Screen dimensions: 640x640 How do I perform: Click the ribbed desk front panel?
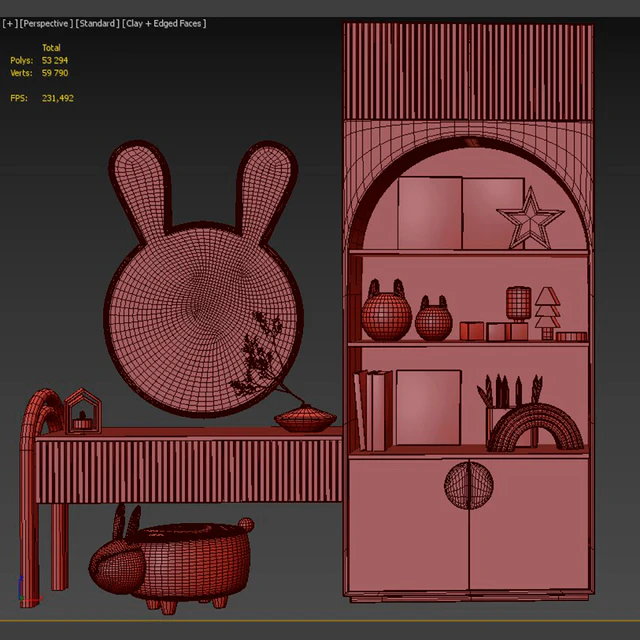189,471
